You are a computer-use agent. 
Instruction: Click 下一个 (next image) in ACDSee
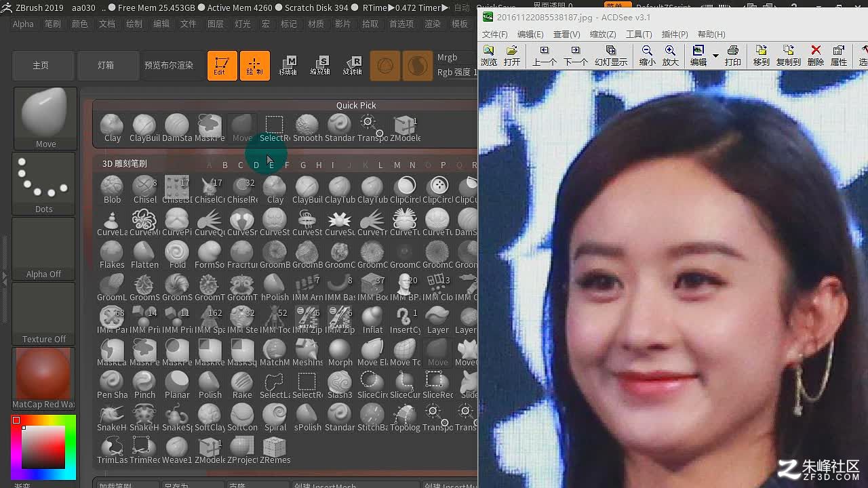tap(576, 56)
